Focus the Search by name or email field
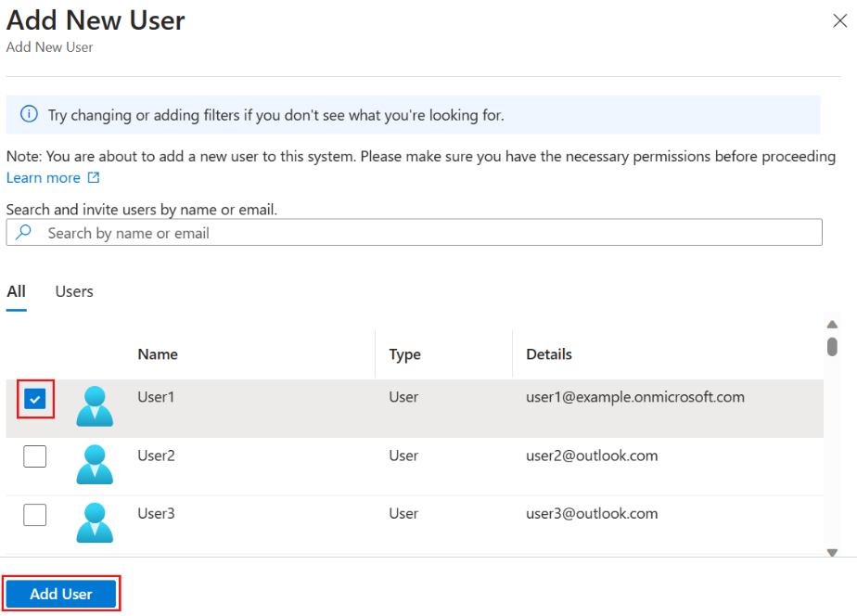 pos(427,233)
